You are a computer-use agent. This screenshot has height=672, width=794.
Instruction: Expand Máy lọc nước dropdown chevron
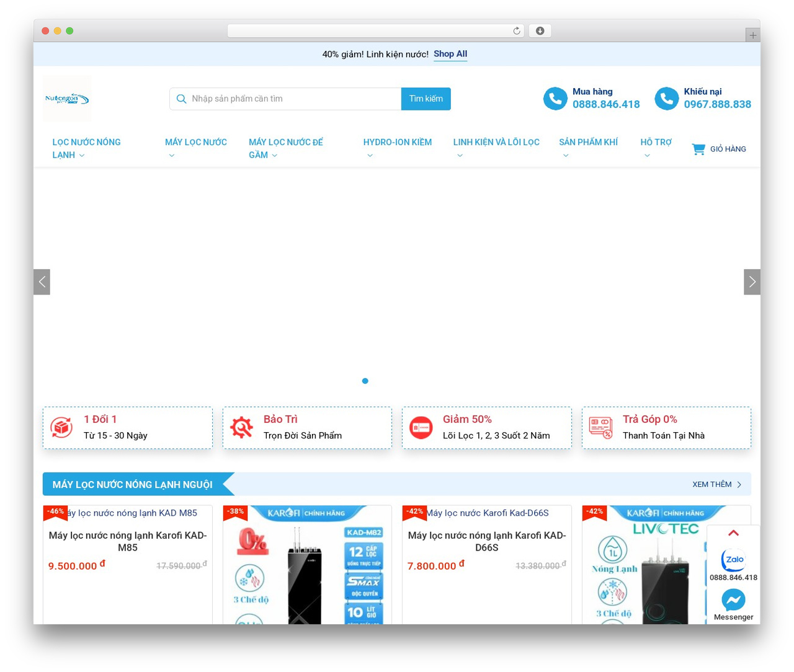[172, 156]
